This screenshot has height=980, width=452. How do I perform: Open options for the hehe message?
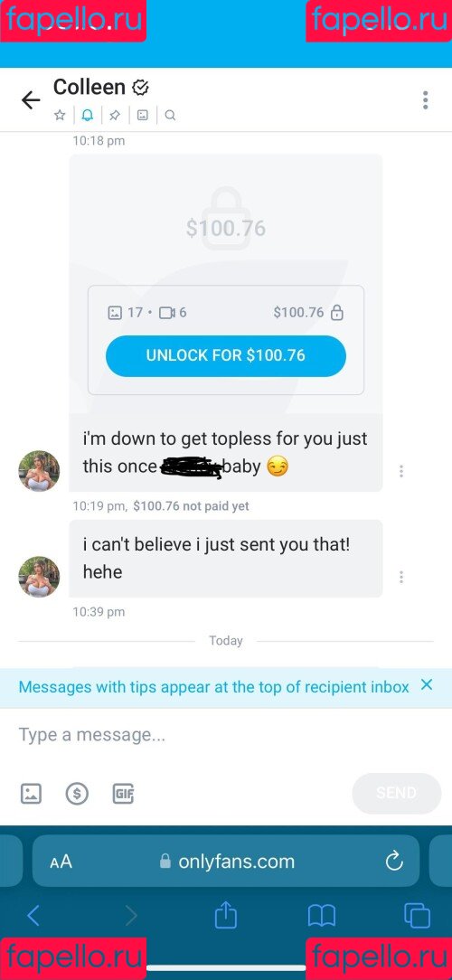coord(401,577)
